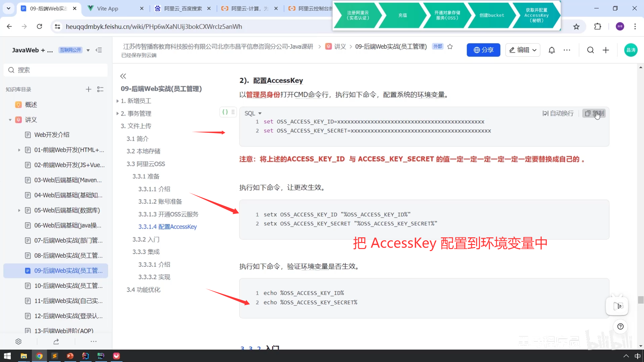Image resolution: width=644 pixels, height=362 pixels.
Task: Click the 搜索 input field in sidebar
Action: pos(55,70)
